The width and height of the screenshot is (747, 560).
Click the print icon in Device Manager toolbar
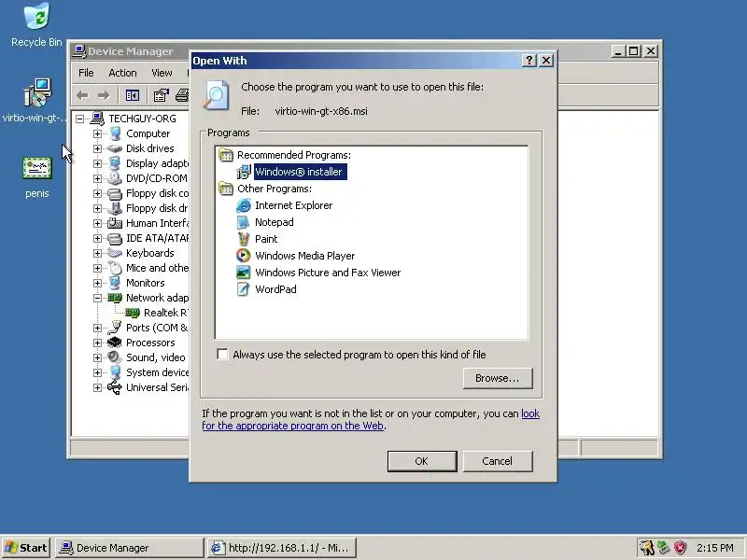(182, 96)
